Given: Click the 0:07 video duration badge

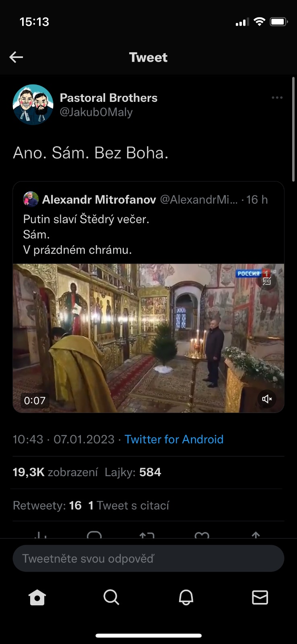Looking at the screenshot, I should click(x=35, y=400).
